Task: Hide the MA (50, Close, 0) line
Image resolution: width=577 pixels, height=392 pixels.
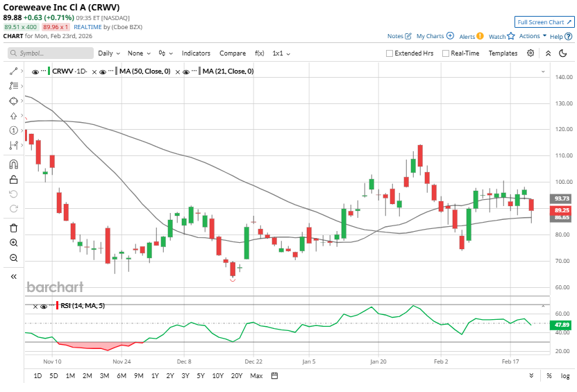Action: point(103,71)
